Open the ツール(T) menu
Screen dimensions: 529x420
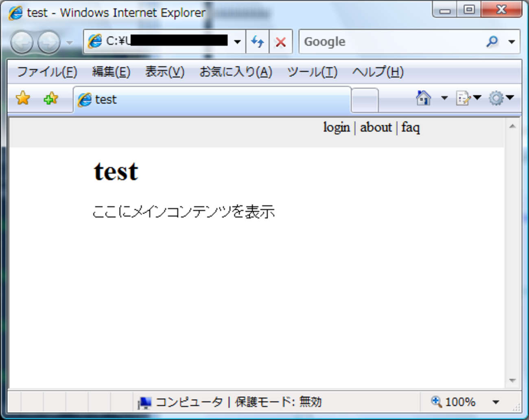(312, 72)
